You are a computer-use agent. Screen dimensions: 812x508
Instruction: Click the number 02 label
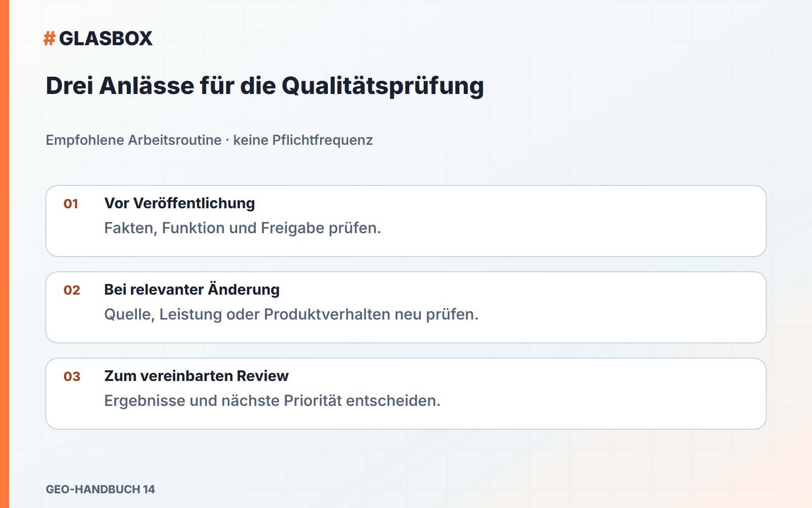click(x=72, y=291)
